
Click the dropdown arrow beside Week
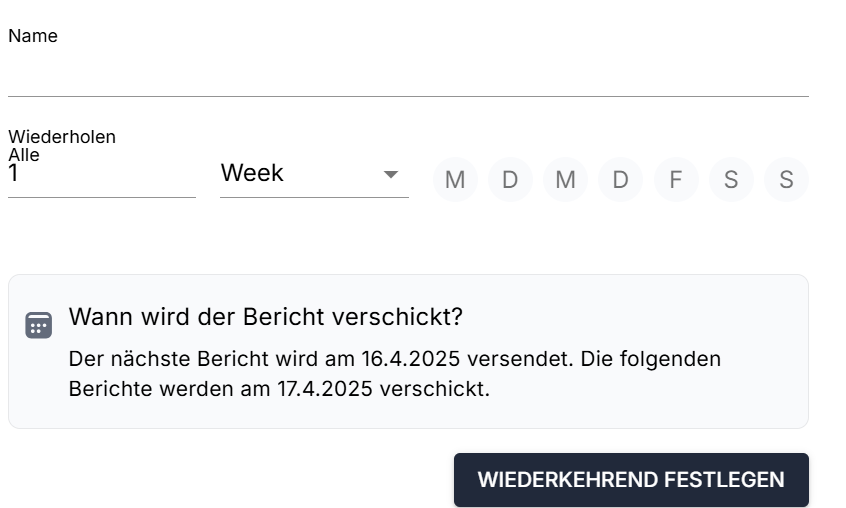(391, 175)
